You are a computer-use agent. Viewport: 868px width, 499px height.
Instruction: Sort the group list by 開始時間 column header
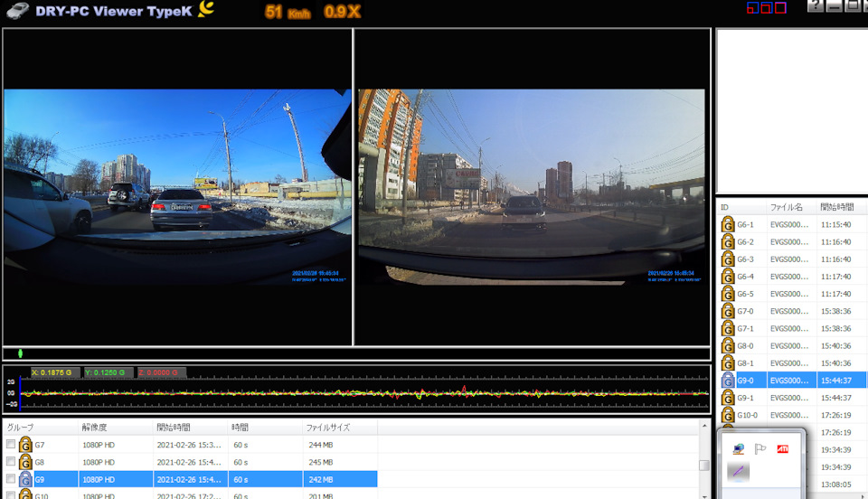(x=190, y=427)
